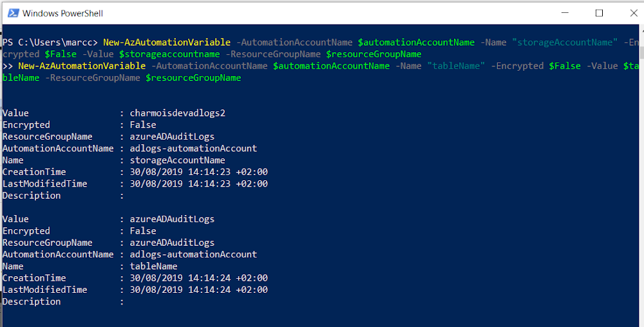644x327 pixels.
Task: Click the charmoisdevadlogs2 value in the output
Action: click(x=178, y=113)
